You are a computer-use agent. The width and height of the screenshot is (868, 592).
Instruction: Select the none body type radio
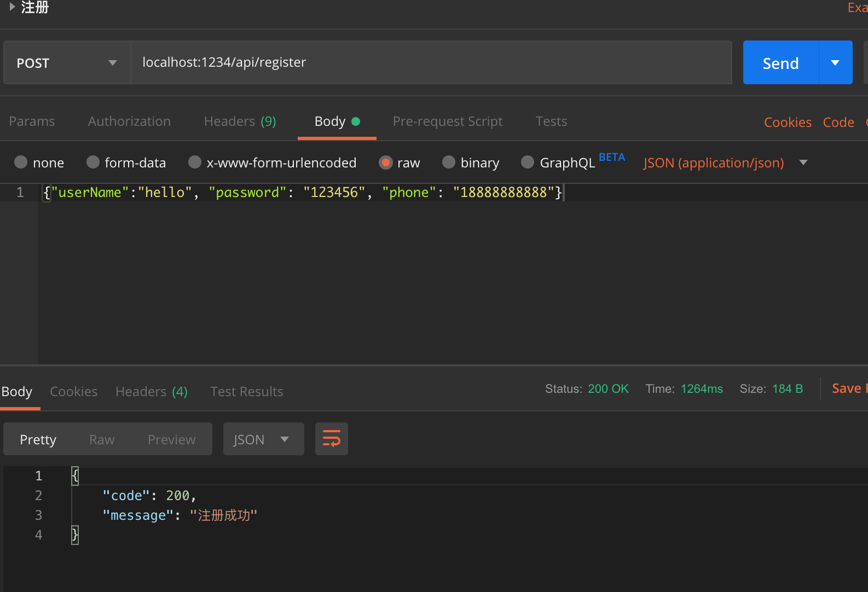[x=21, y=162]
